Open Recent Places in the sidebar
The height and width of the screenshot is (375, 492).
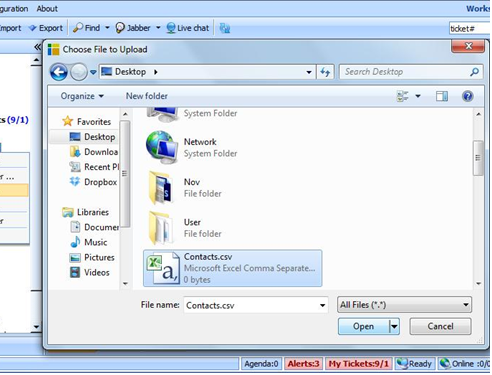tap(94, 167)
